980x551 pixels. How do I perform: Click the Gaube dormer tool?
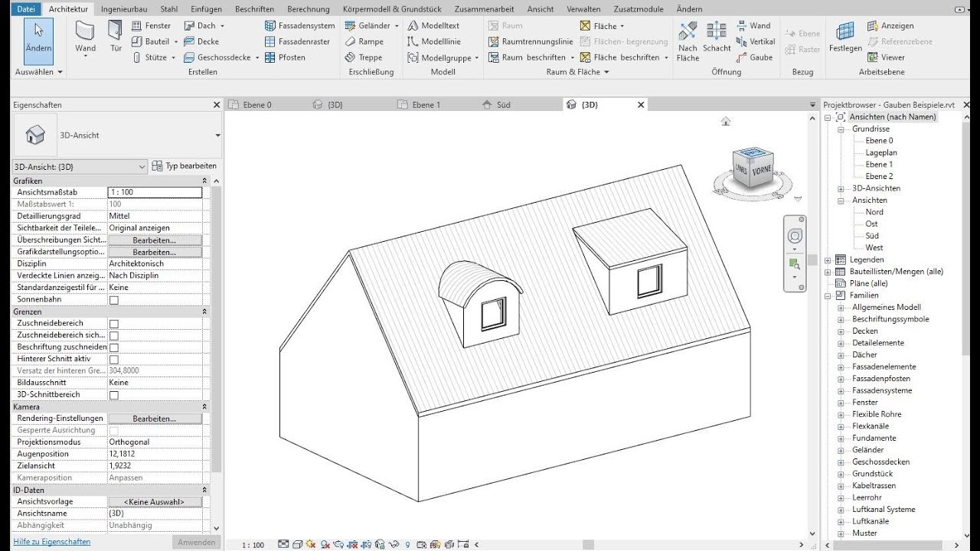pyautogui.click(x=754, y=57)
